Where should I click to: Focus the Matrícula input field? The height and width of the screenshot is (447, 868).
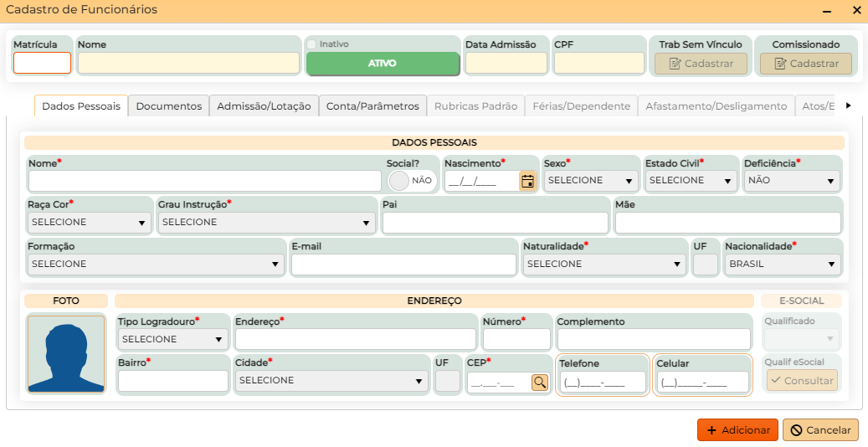tap(42, 64)
